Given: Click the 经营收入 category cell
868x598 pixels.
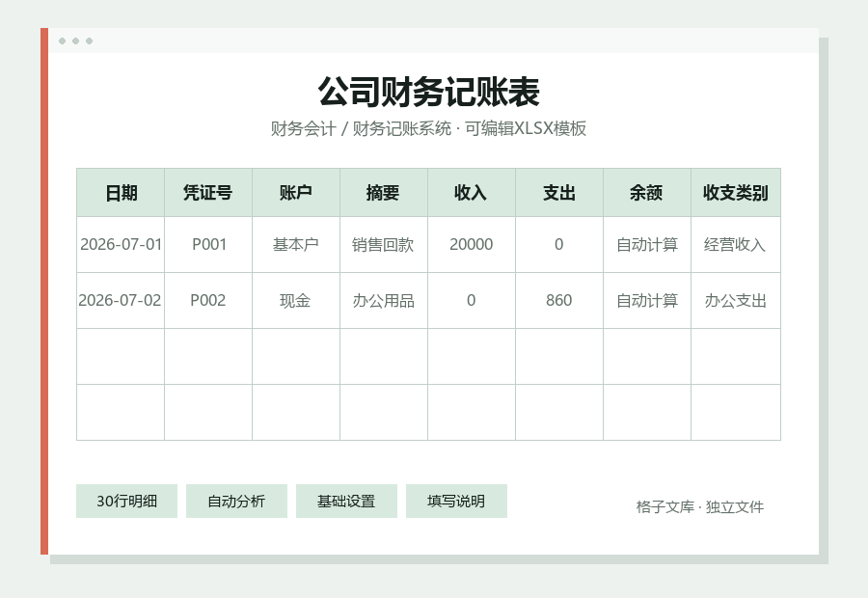Looking at the screenshot, I should click(x=736, y=245).
